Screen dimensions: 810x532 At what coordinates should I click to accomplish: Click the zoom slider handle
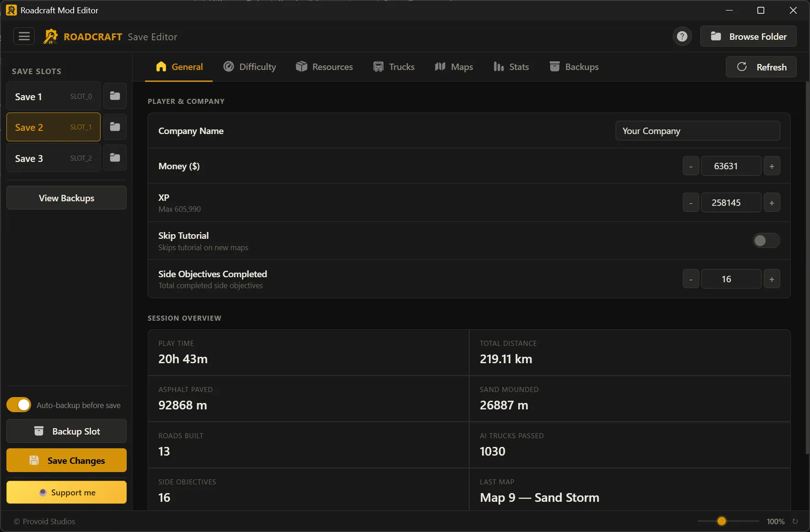722,521
